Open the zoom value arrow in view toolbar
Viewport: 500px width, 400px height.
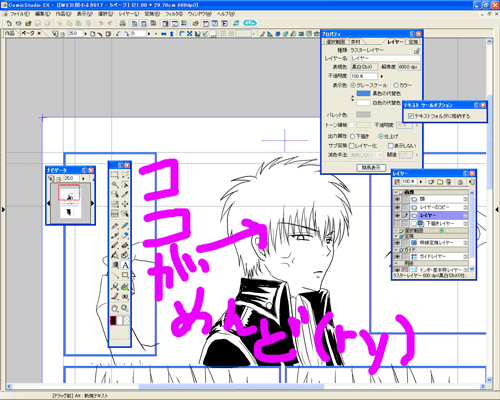(x=86, y=34)
